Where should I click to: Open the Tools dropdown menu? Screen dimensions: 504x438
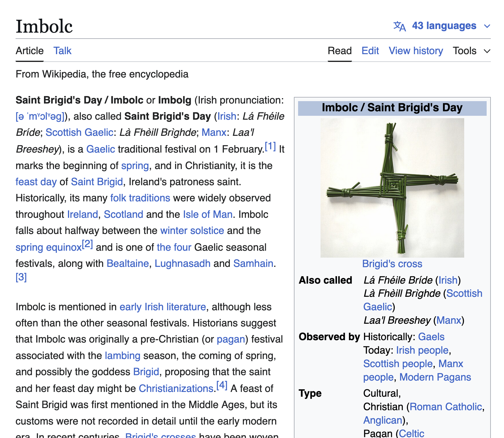[x=471, y=51]
